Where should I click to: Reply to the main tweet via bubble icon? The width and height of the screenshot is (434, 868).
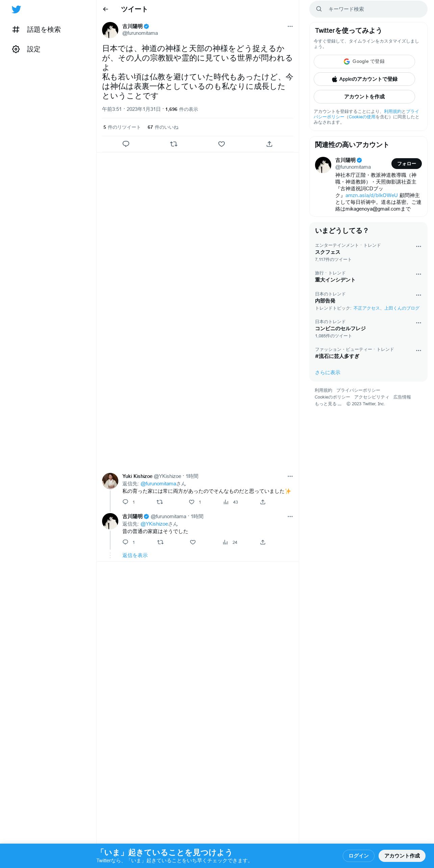[126, 144]
